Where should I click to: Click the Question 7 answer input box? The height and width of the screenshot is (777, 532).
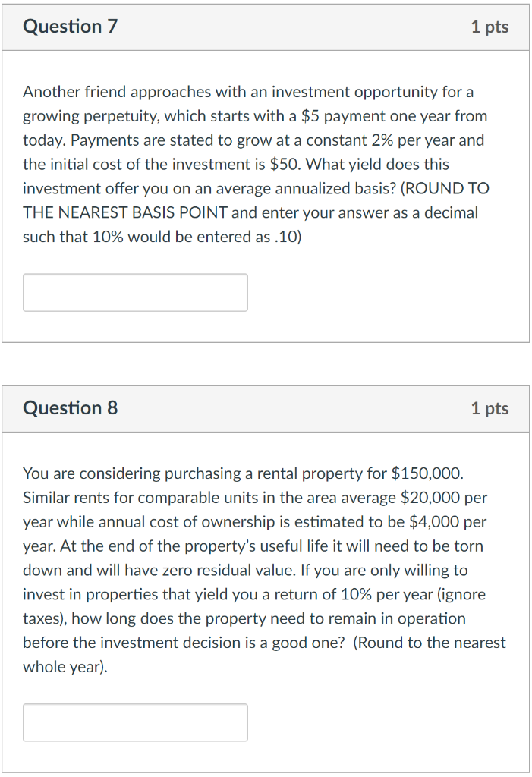pyautogui.click(x=135, y=292)
